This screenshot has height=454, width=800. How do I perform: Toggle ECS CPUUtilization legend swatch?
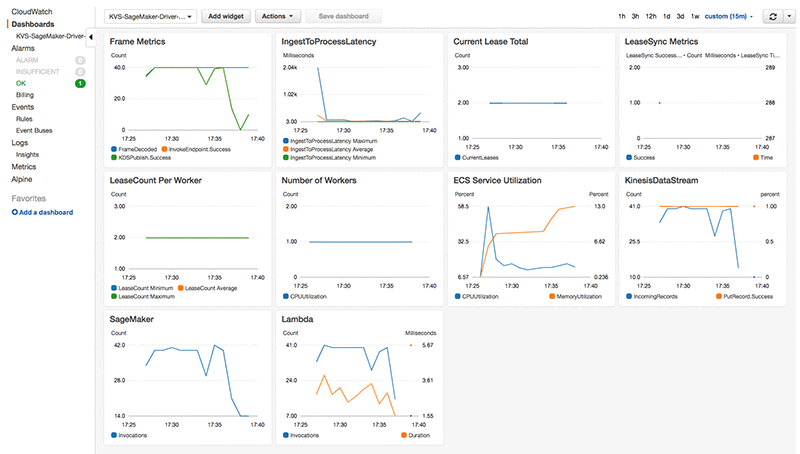(458, 296)
